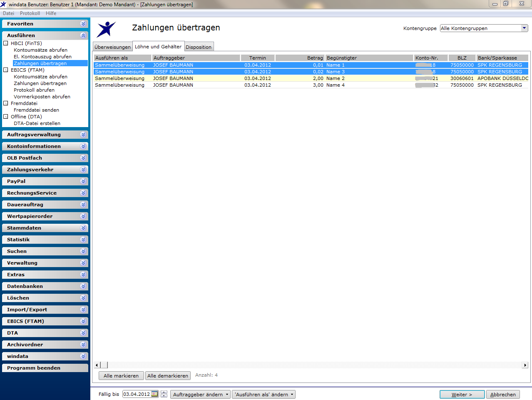
Task: Expand the Import/Export section
Action: [45, 310]
